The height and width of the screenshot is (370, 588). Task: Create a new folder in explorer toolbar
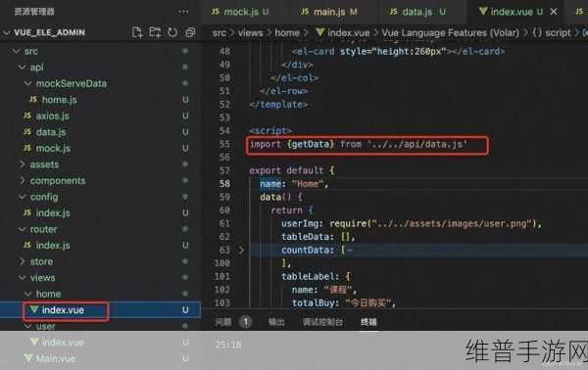click(x=155, y=32)
